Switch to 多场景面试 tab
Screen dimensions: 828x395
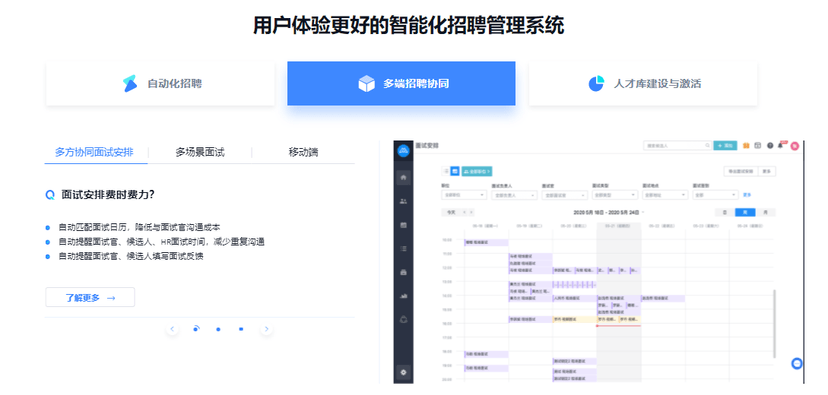click(x=200, y=152)
